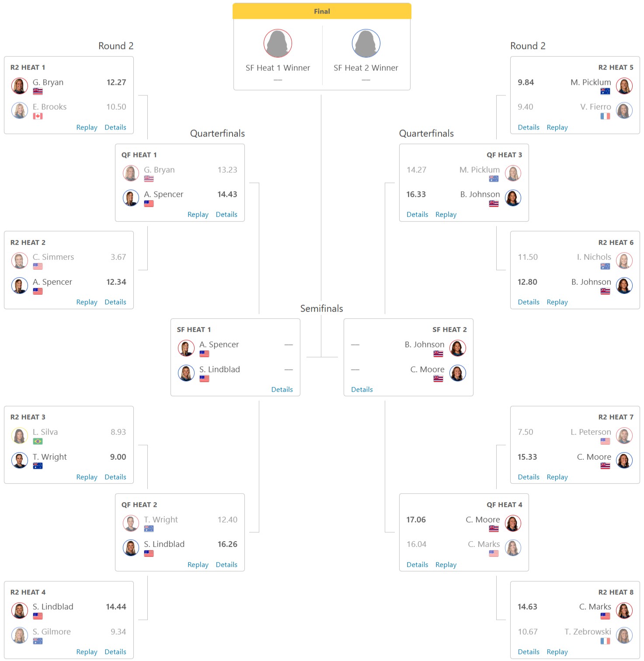
Task: Open Details for R2 Heat 8
Action: tap(529, 652)
